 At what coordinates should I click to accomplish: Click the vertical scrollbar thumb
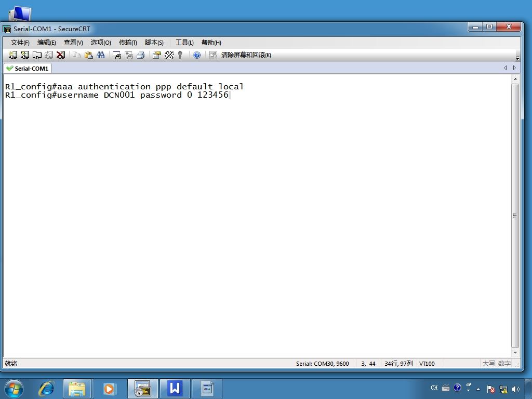(x=515, y=216)
